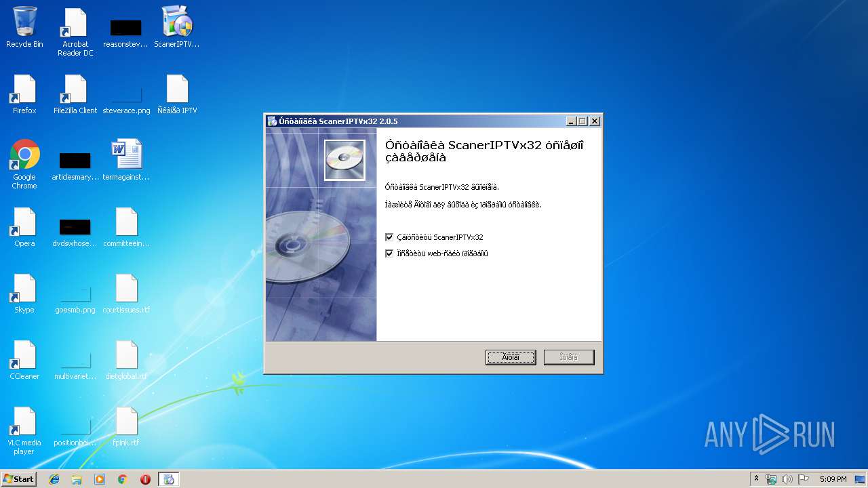Select dietglobal.rtf on the desktop

(126, 360)
